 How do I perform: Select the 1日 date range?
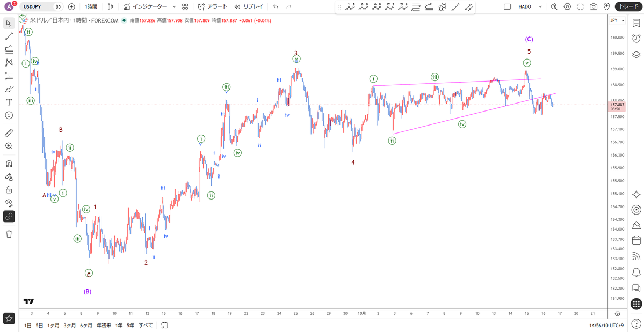tap(27, 326)
